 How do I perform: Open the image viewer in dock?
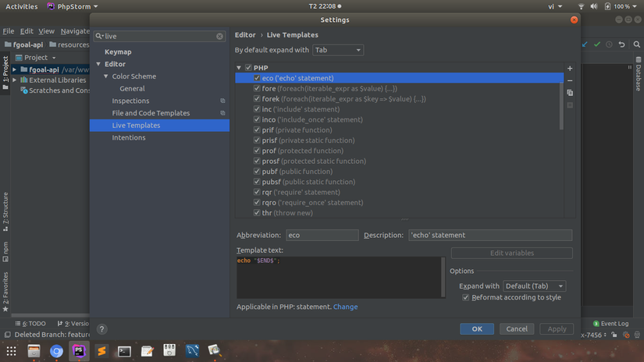point(215,351)
